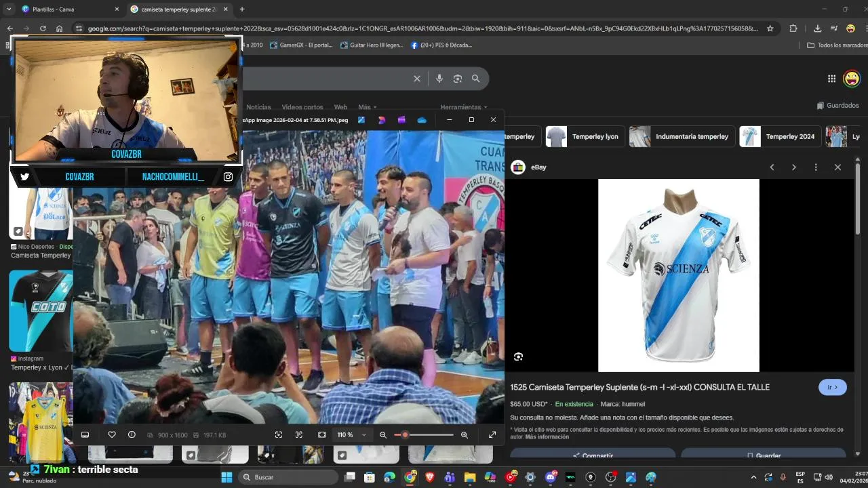This screenshot has width=868, height=488.
Task: Search by image with Google Lens
Action: (458, 79)
